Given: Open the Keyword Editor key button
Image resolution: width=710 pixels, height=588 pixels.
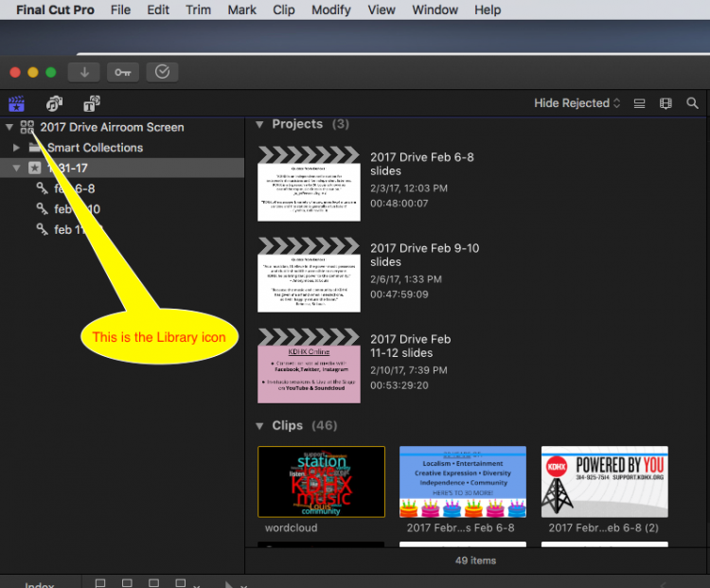Looking at the screenshot, I should [122, 72].
